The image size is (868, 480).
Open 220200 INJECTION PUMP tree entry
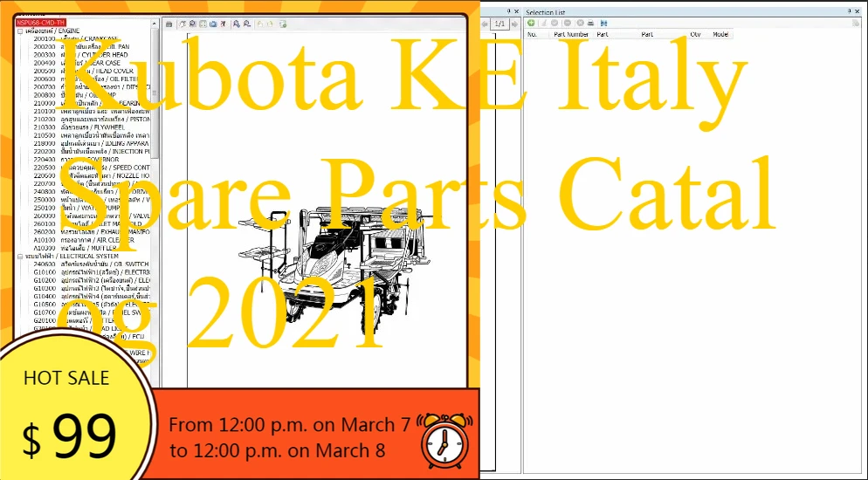[92, 151]
